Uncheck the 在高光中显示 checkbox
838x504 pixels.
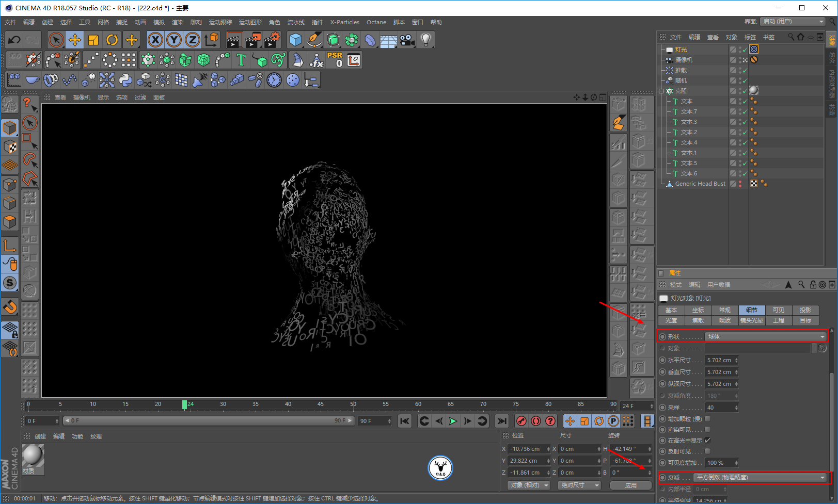pyautogui.click(x=708, y=441)
